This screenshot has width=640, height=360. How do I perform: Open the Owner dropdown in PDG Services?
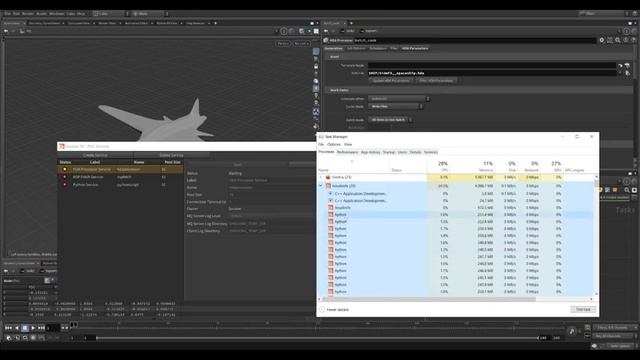point(271,209)
